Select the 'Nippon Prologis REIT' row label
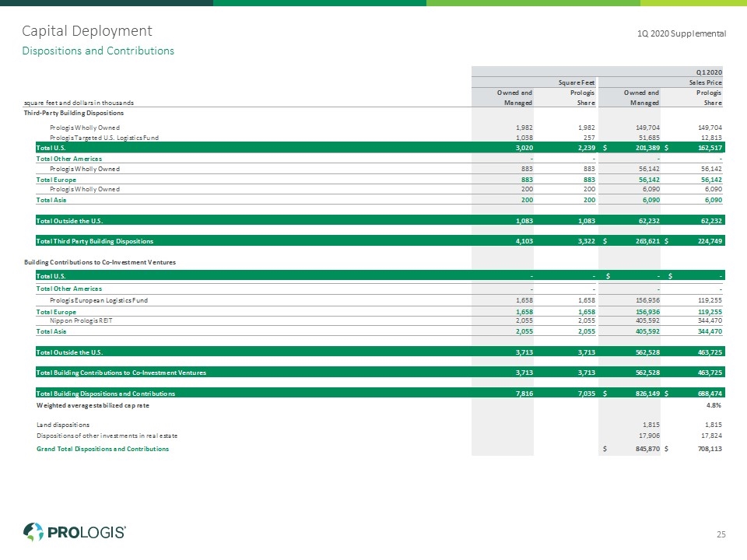This screenshot has height=560, width=747. pyautogui.click(x=81, y=320)
